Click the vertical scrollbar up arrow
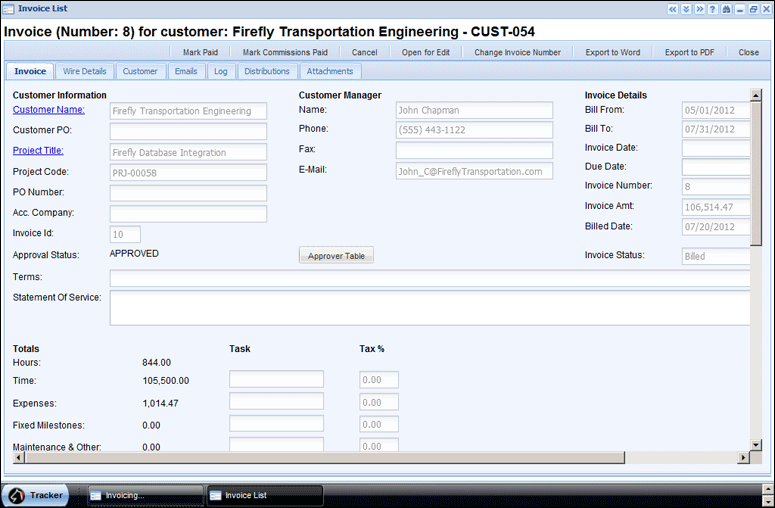The height and width of the screenshot is (508, 775). [756, 94]
